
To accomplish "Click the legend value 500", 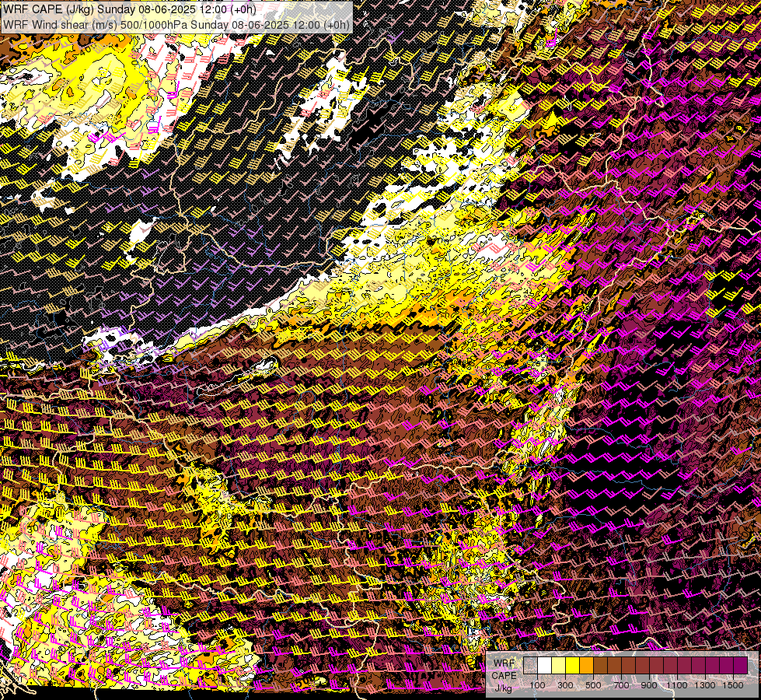I will click(x=594, y=685).
